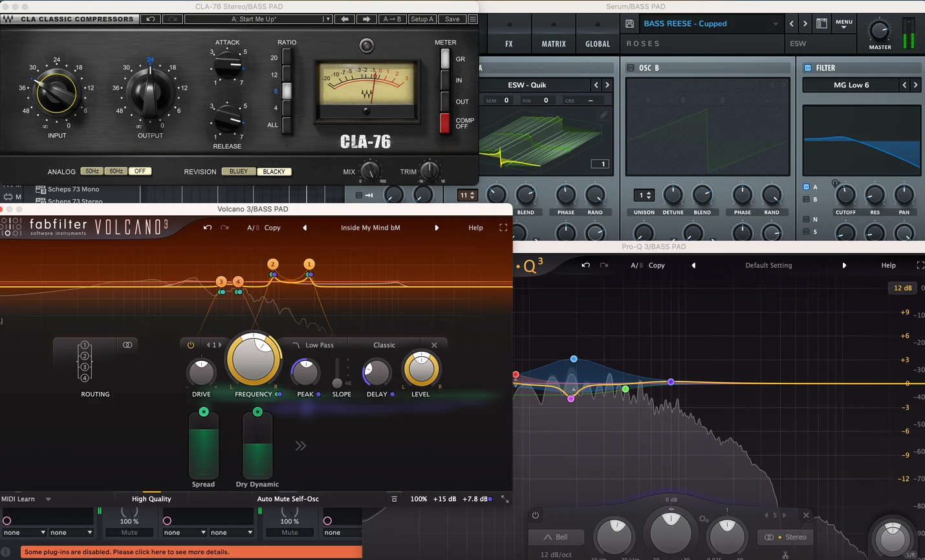Viewport: 925px width, 560px height.
Task: Click the CLA-76 Save button
Action: (452, 19)
